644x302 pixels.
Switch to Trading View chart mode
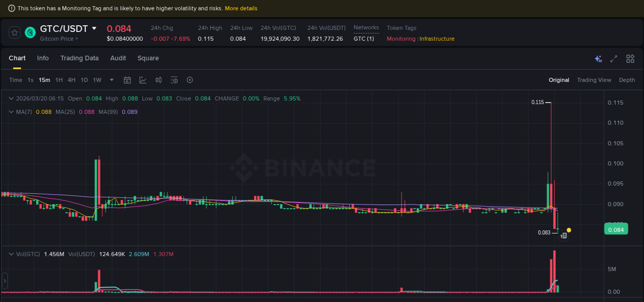(x=594, y=80)
